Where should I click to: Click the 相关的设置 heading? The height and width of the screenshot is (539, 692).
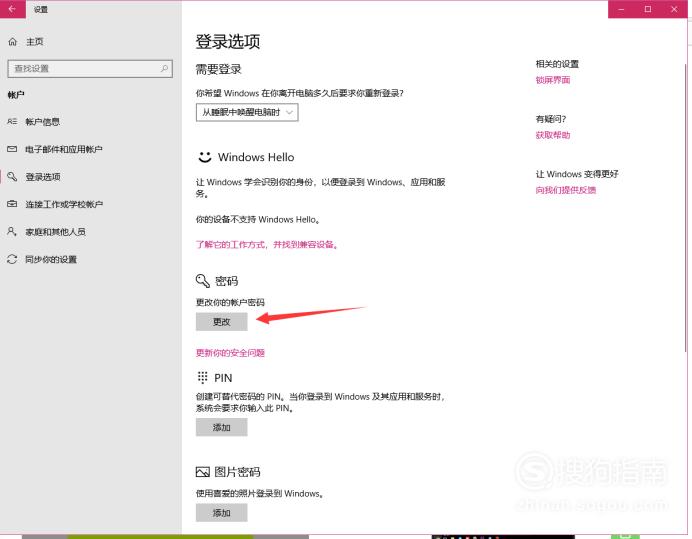557,64
